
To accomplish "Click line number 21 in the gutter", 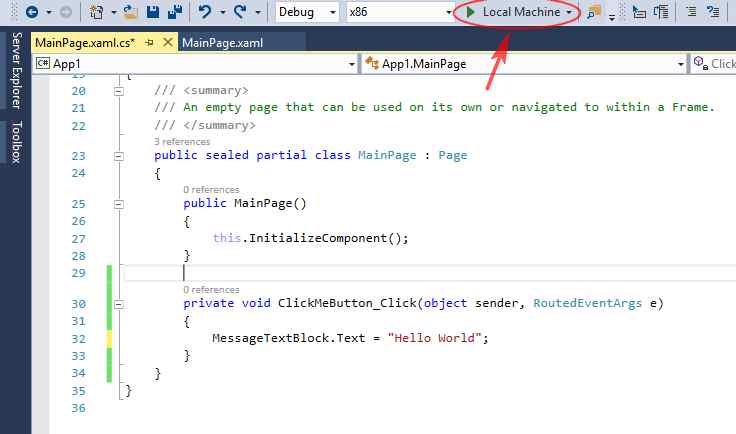I will pos(78,108).
